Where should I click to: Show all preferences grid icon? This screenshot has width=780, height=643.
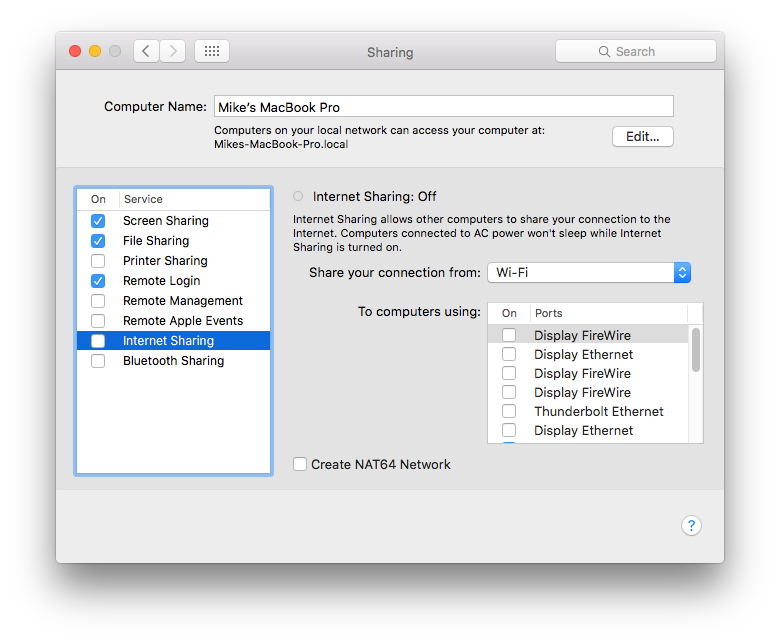212,51
